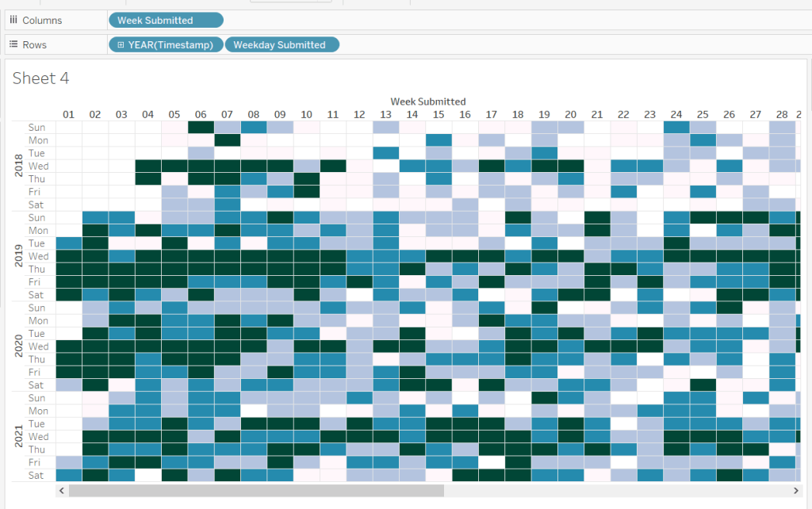Select the Week Submitted pill in Columns
812x509 pixels.
[166, 20]
